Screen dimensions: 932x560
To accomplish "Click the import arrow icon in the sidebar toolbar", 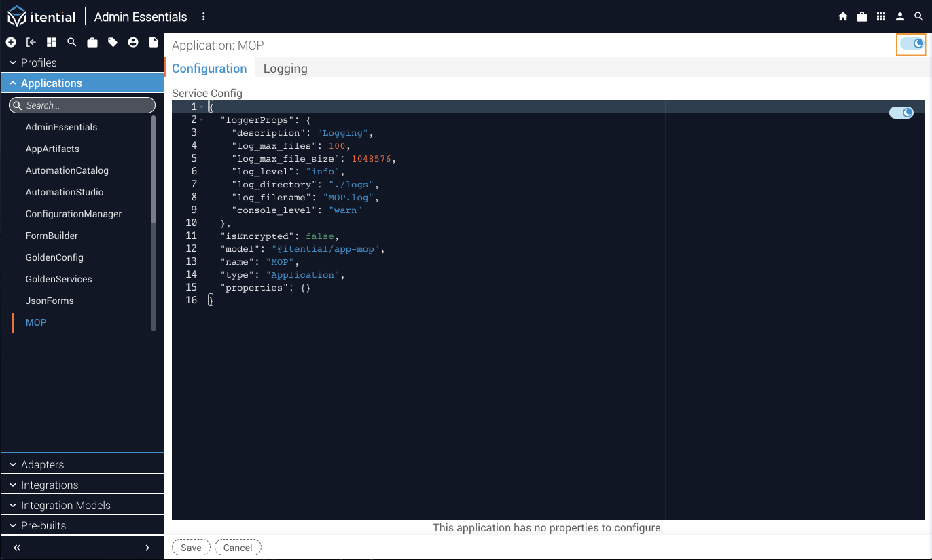I will pos(31,43).
